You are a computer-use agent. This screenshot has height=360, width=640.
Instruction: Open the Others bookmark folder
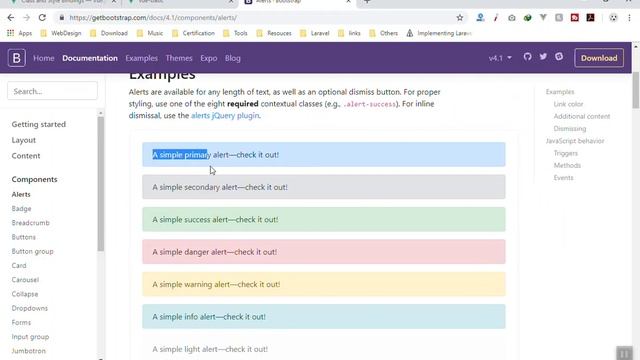pyautogui.click(x=383, y=33)
